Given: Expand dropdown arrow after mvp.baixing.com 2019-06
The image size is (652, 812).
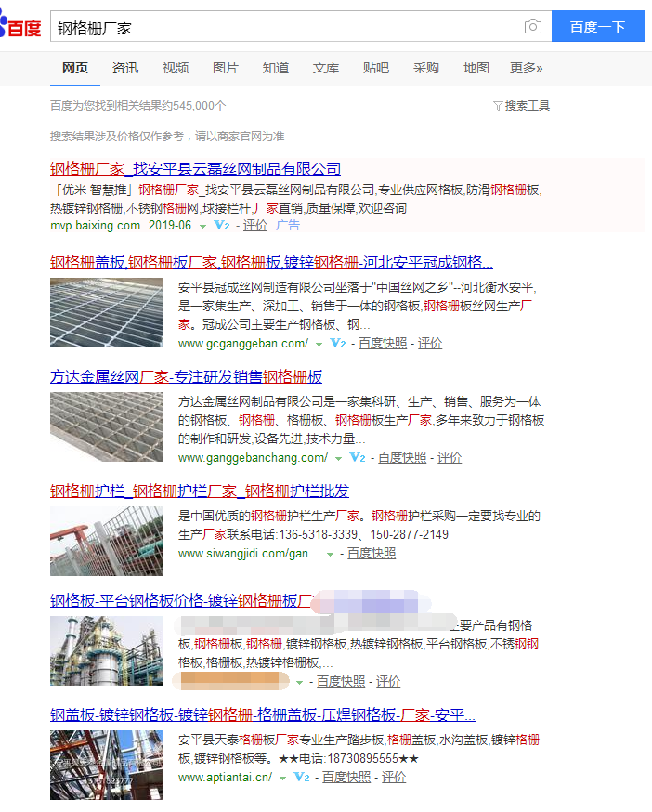Looking at the screenshot, I should click(x=203, y=227).
